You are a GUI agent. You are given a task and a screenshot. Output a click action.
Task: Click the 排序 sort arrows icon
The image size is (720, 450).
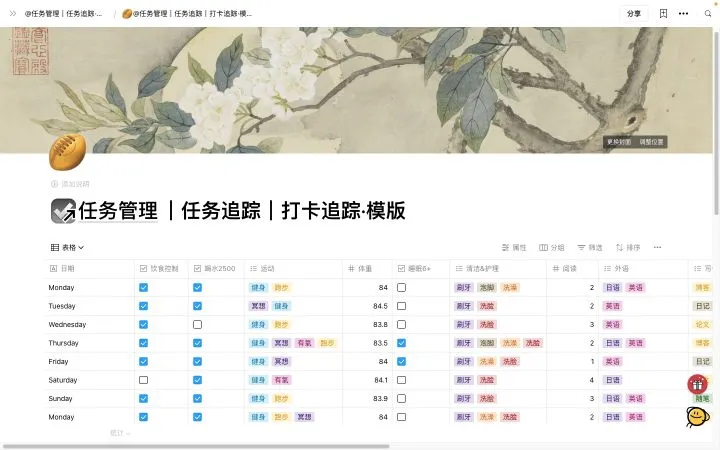(619, 248)
